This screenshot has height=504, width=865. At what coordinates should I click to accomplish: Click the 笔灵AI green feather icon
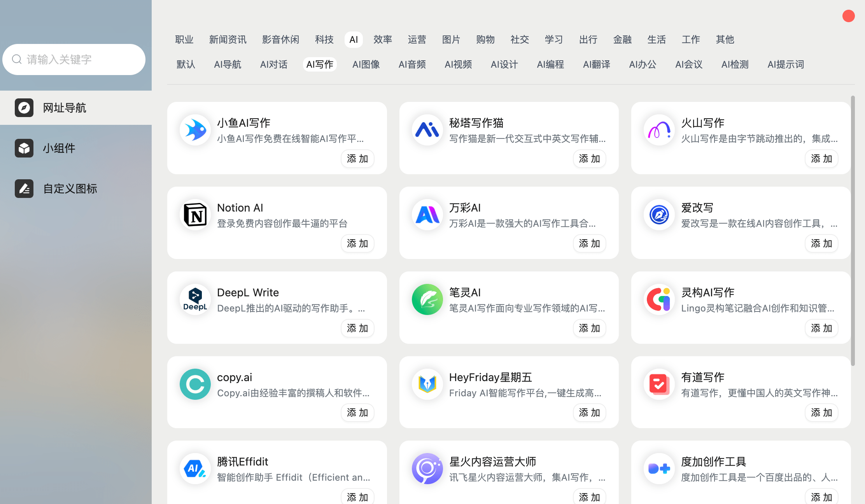point(427,299)
